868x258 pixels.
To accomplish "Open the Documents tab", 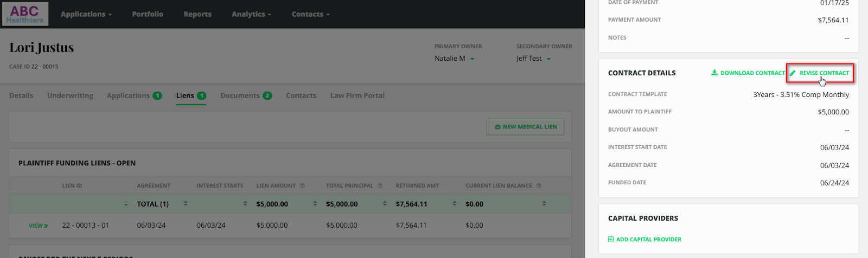I will click(246, 95).
